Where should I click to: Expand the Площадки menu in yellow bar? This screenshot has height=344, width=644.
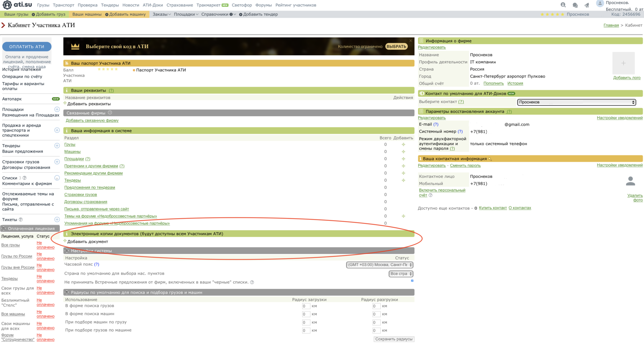(x=186, y=14)
